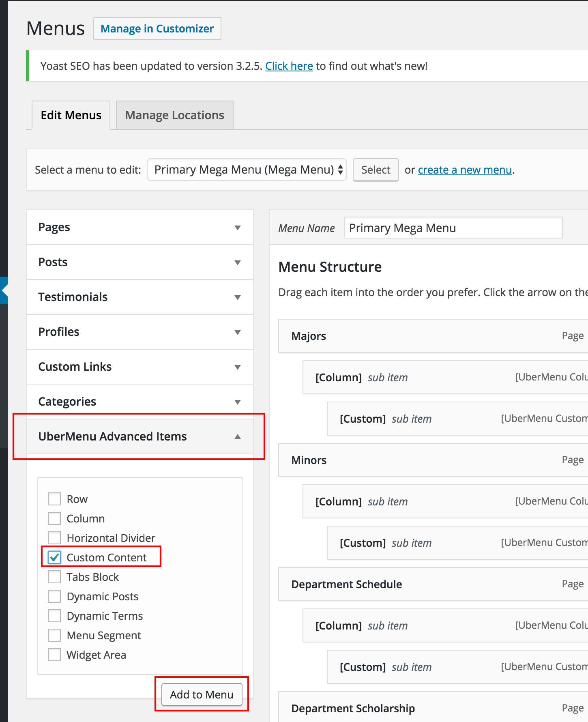Check the Row checkbox
The image size is (588, 722).
point(54,499)
